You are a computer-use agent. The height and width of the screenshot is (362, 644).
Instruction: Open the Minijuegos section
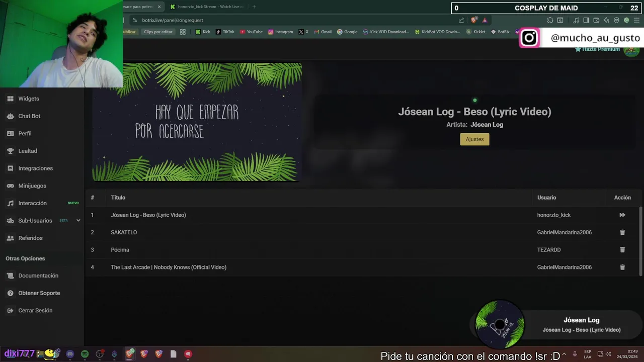[x=32, y=186]
